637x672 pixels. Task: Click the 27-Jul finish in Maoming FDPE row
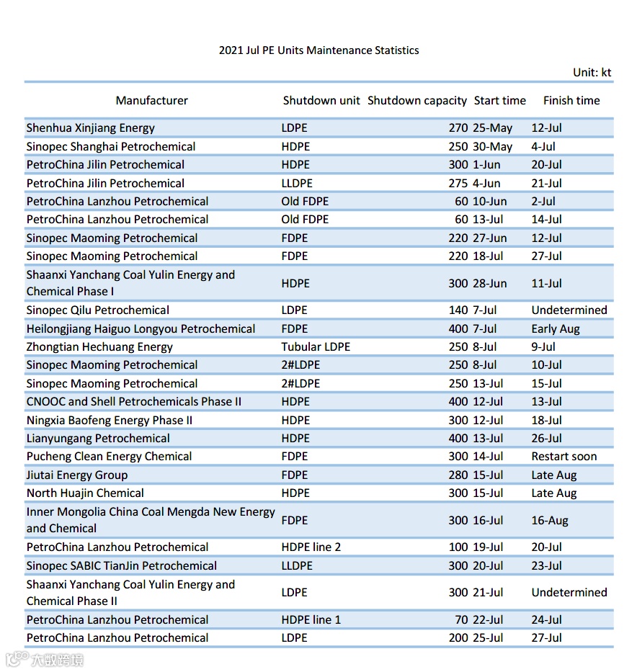point(546,256)
